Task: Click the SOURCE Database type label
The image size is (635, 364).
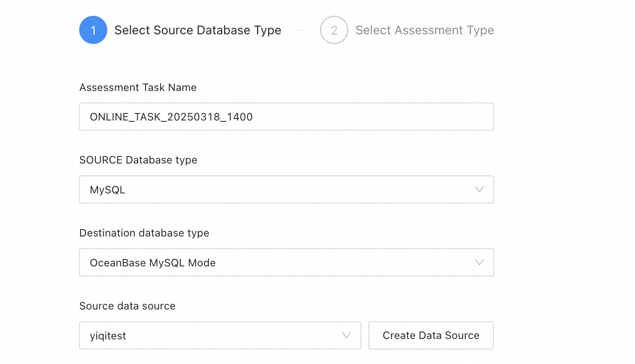Action: point(138,160)
